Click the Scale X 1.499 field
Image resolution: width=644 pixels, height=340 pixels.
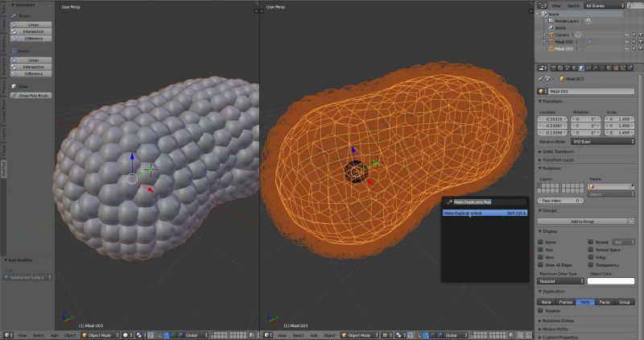point(620,118)
